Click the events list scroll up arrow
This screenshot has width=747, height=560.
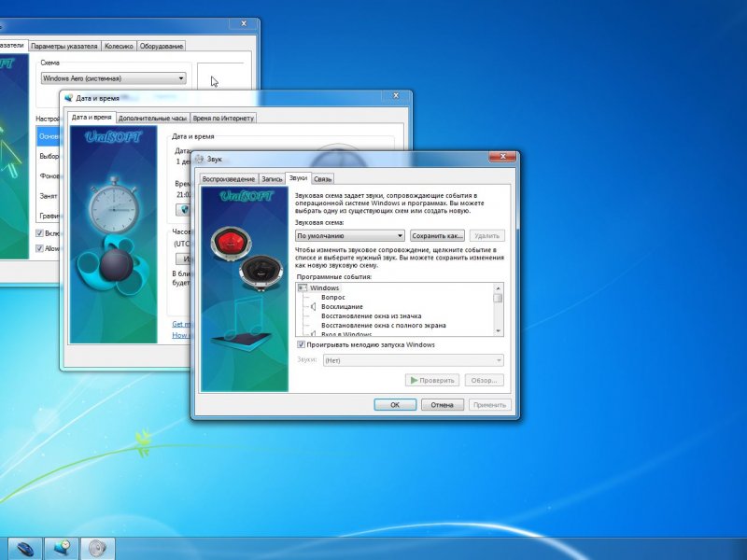point(499,288)
